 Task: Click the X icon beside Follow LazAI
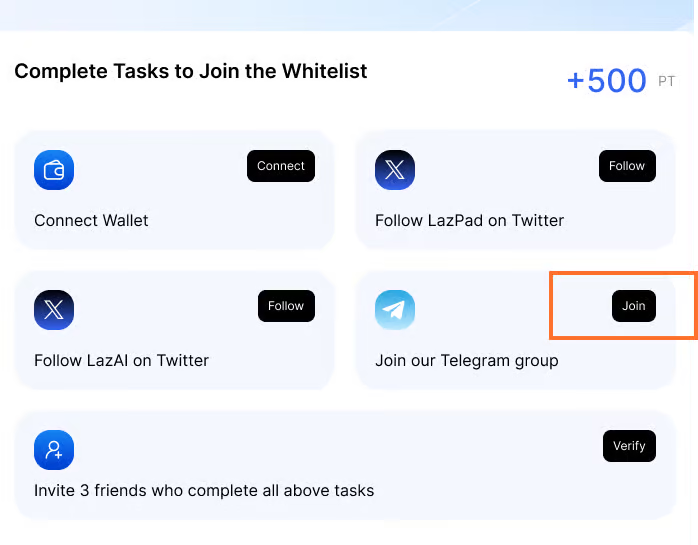(x=54, y=310)
